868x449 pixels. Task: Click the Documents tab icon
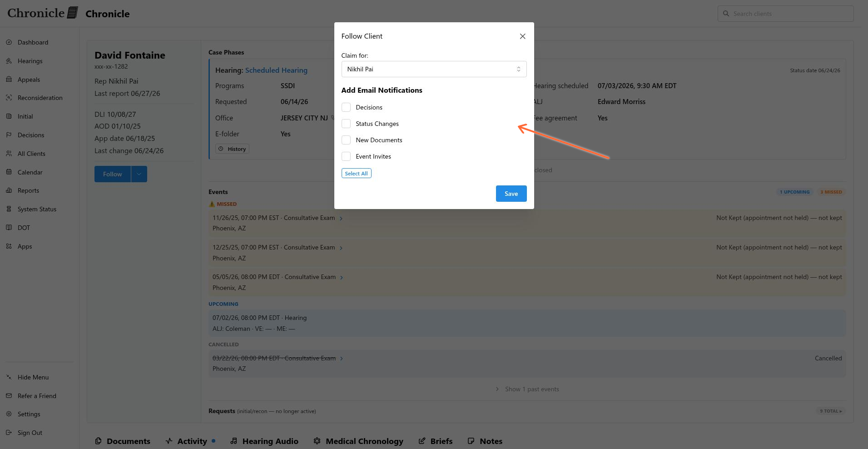tap(98, 441)
